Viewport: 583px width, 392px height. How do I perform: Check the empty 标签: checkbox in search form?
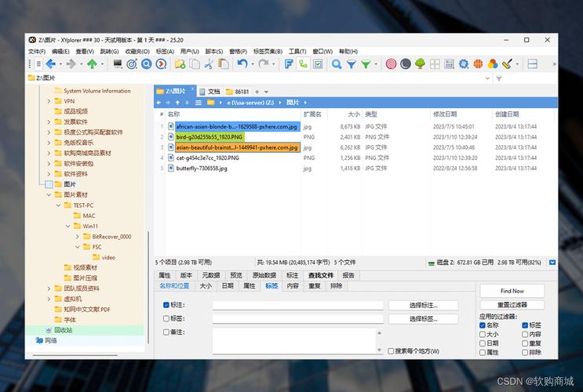click(x=166, y=318)
